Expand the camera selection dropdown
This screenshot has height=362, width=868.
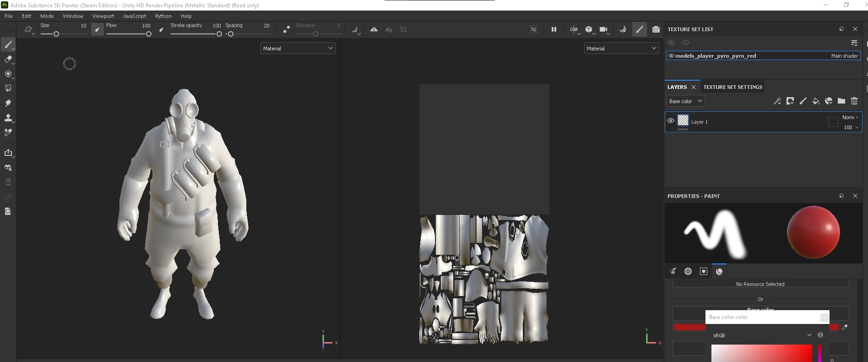click(x=605, y=30)
